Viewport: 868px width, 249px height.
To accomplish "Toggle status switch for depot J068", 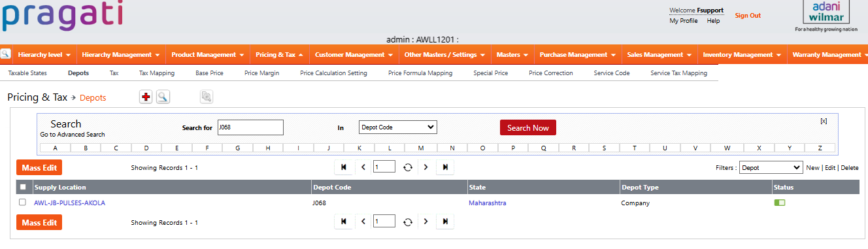I will pos(780,203).
